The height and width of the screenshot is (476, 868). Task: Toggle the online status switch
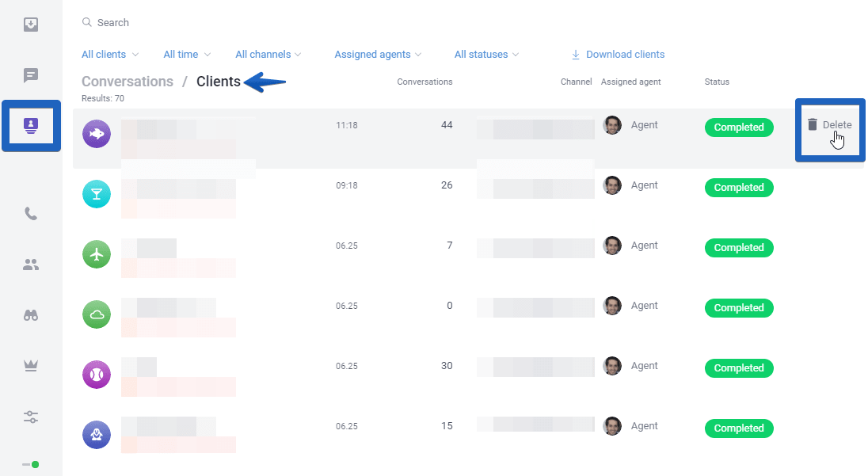click(31, 464)
